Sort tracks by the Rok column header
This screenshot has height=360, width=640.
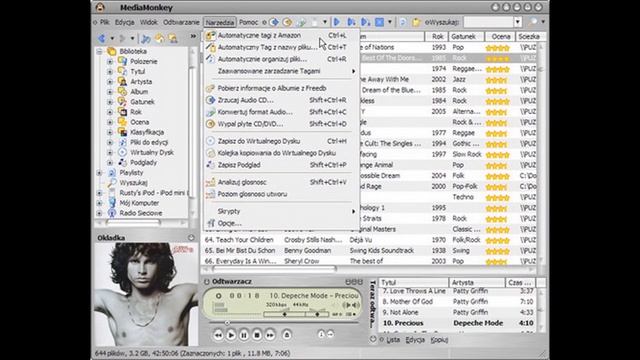(x=437, y=37)
